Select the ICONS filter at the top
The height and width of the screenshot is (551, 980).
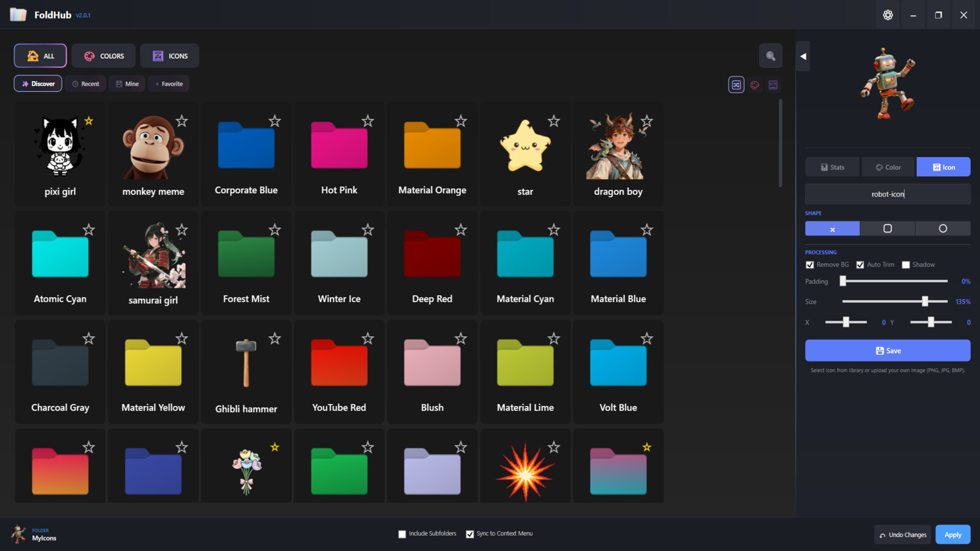169,56
